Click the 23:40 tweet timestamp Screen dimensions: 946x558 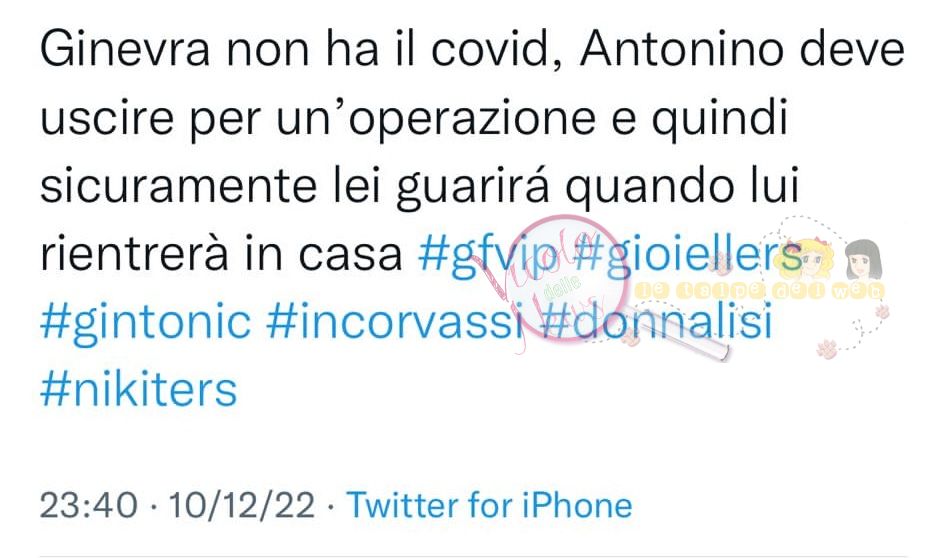click(x=89, y=505)
